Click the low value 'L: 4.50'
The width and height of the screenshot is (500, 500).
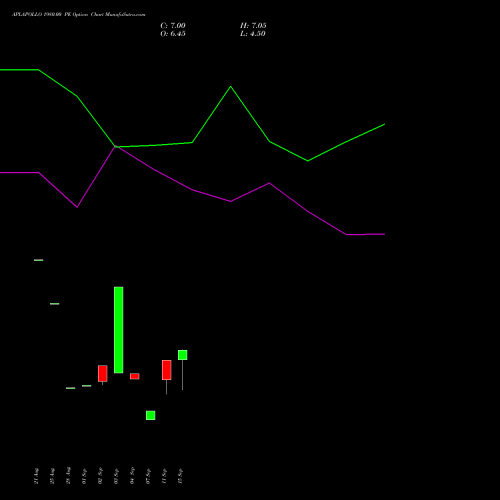(x=253, y=34)
